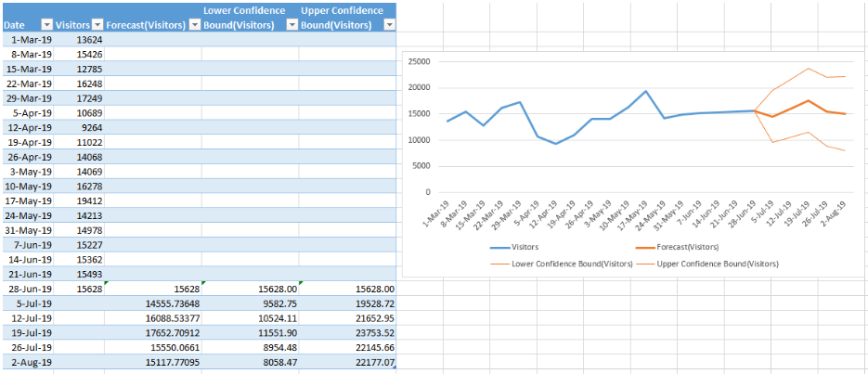Select upper bound value 22177.07
Viewport: 868px width, 374px height.
point(347,362)
